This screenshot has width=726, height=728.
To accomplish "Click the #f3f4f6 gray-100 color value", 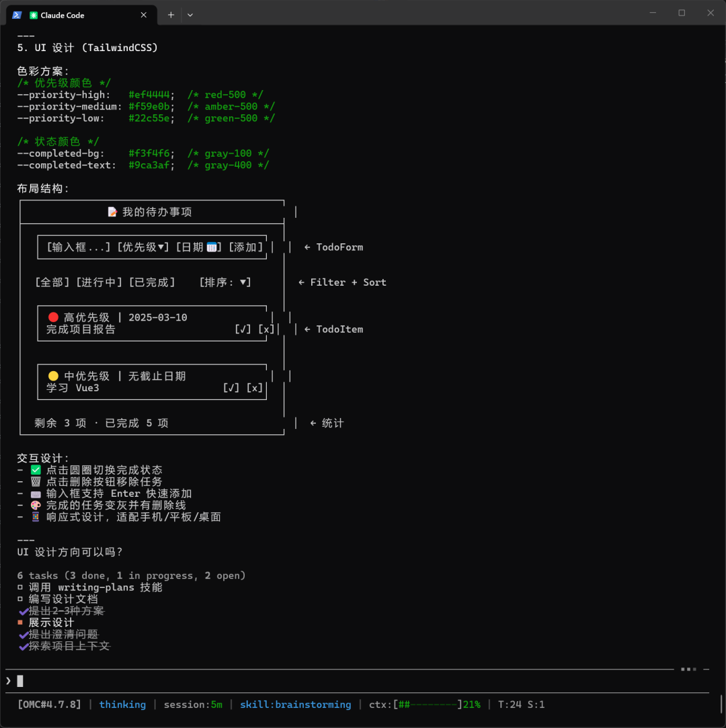I will tap(149, 153).
